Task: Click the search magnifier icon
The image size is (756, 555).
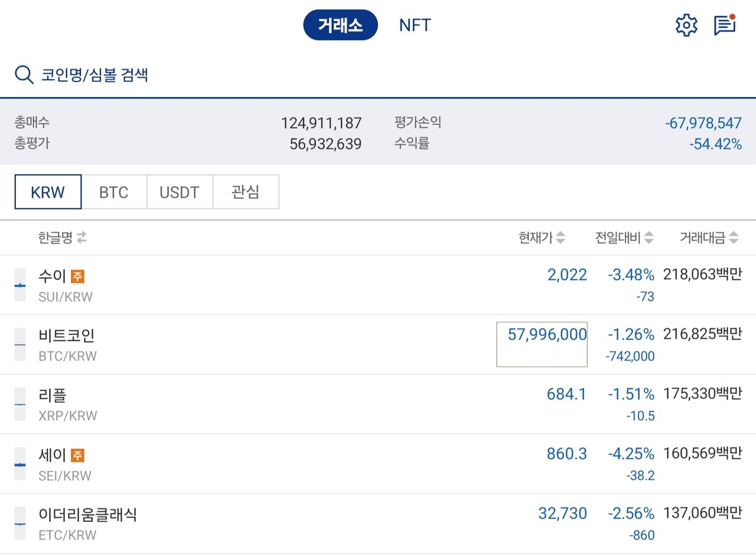Action: (24, 75)
